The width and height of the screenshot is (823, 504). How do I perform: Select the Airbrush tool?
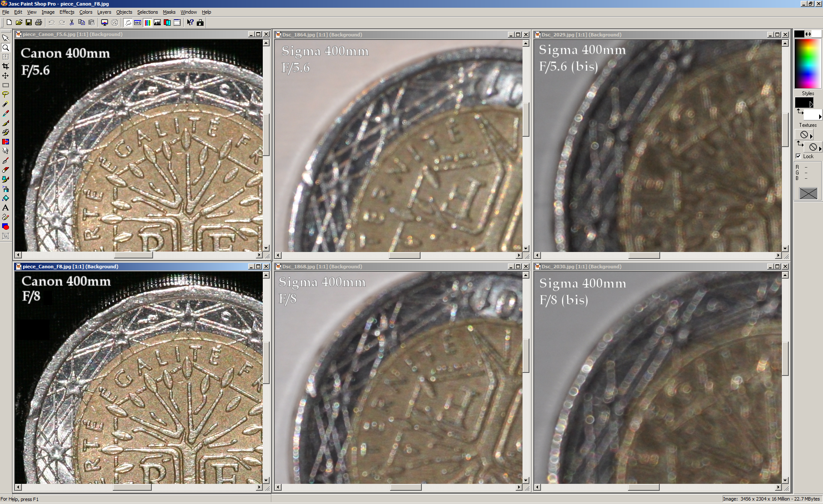(x=6, y=189)
